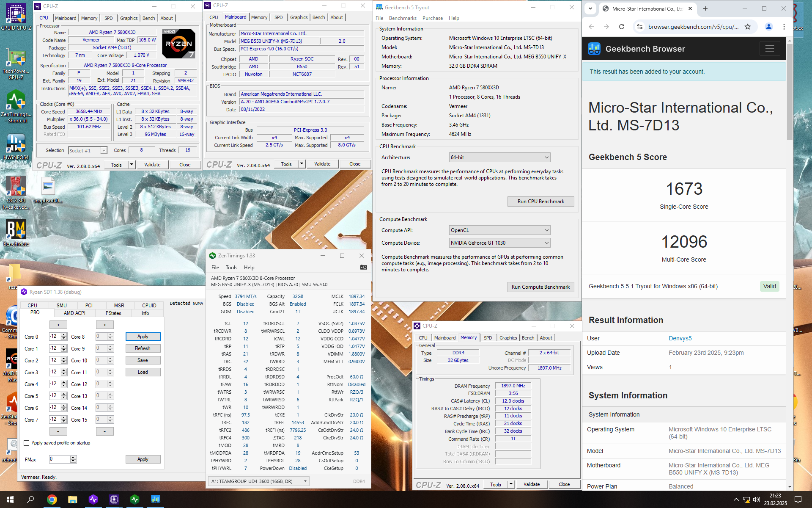Switch to Geekbench taskbar icon
Viewport: 812px width, 508px height.
[x=155, y=500]
